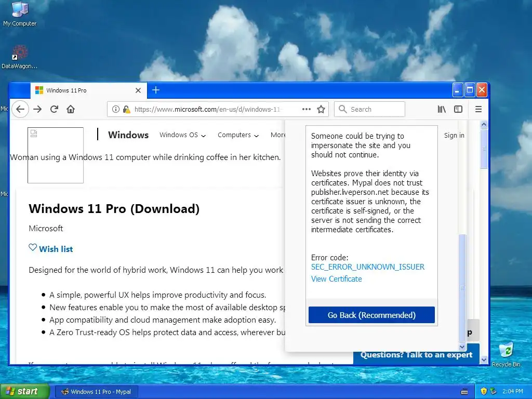532x399 pixels.
Task: Click the broken image placeholder icon
Action: [x=34, y=134]
